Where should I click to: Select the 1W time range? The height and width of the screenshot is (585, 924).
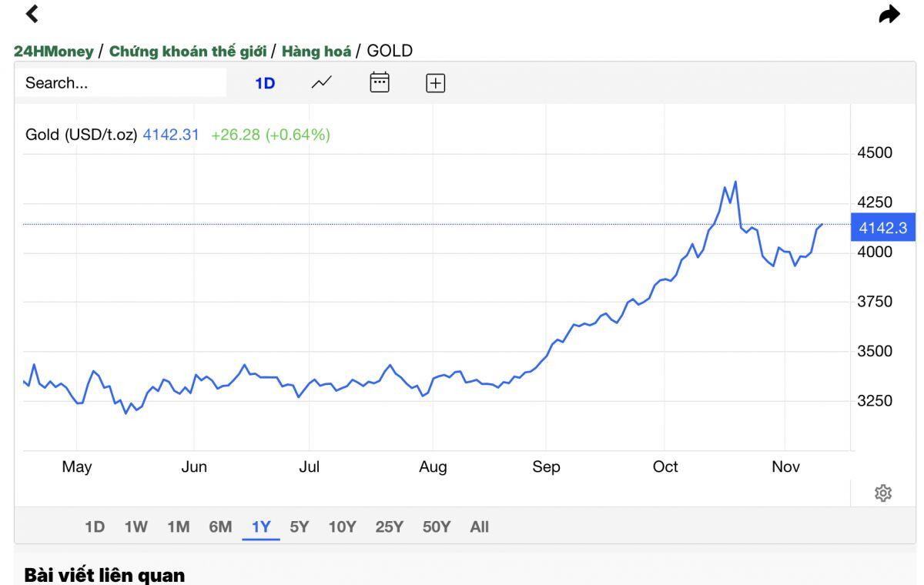pos(136,527)
